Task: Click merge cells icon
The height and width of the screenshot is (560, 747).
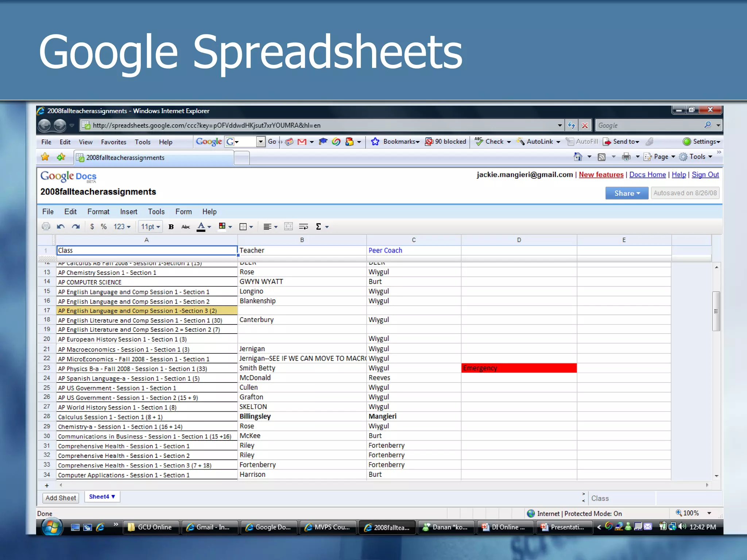Action: (288, 226)
